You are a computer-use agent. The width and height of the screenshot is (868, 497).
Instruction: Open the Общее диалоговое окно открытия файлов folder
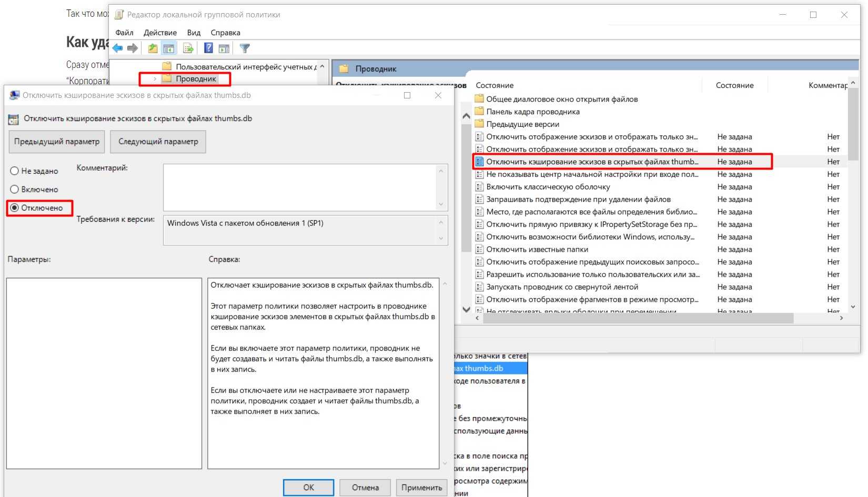tap(561, 99)
